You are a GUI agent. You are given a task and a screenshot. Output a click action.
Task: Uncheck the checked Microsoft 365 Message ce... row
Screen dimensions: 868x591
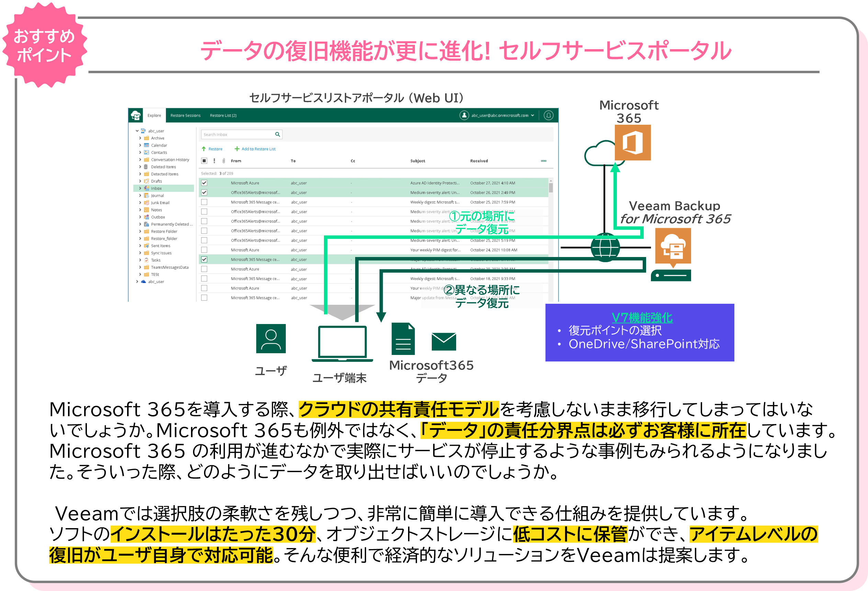pos(204,260)
